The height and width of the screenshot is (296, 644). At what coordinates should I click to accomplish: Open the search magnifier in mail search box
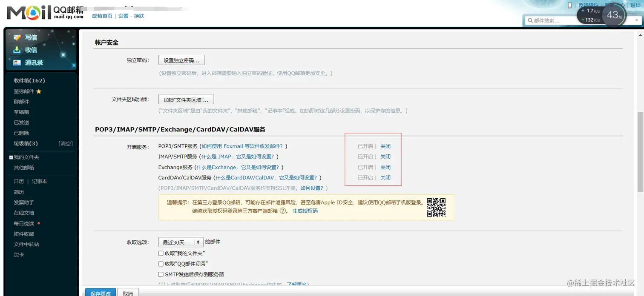(x=530, y=20)
